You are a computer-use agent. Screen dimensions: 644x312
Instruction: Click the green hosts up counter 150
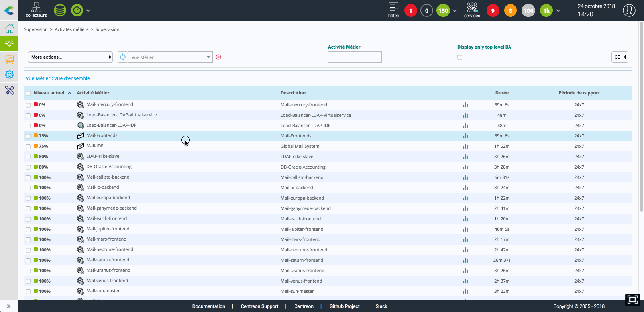click(x=443, y=11)
